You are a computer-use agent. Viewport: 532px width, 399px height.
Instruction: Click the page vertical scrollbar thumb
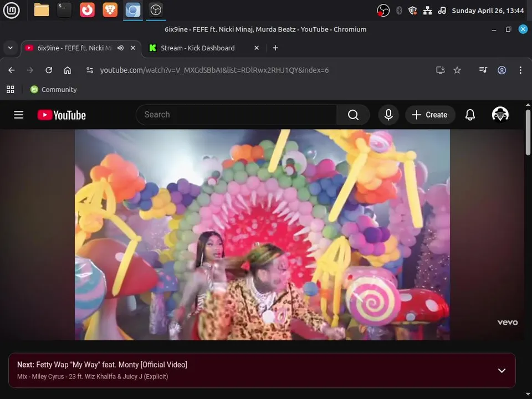pyautogui.click(x=528, y=132)
